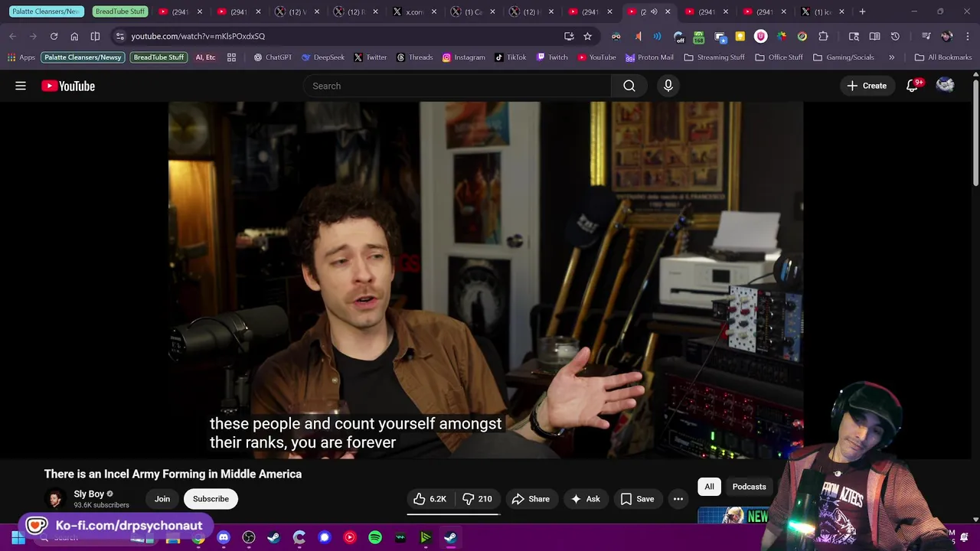The height and width of the screenshot is (551, 980).
Task: Click the Join channel button
Action: (162, 499)
